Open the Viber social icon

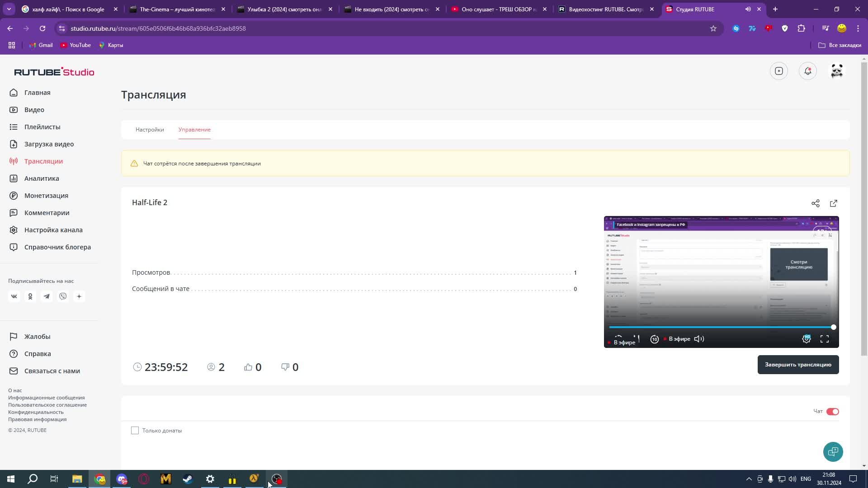tap(63, 296)
